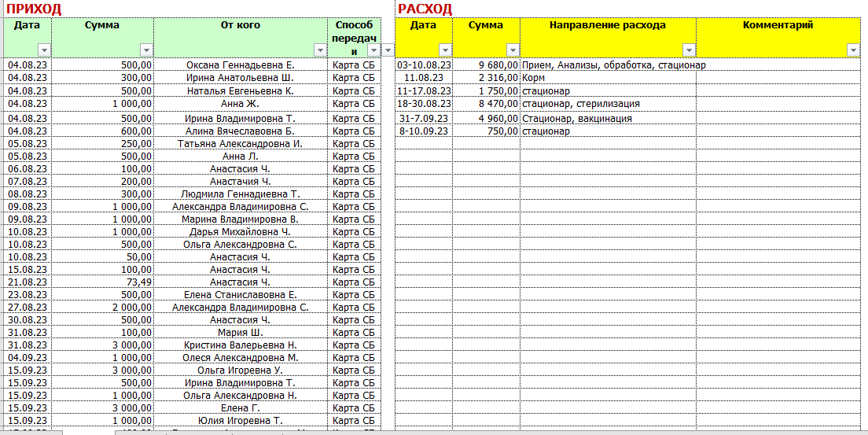Select cell Ольга Игоревна У.
The image size is (868, 435).
click(x=241, y=370)
